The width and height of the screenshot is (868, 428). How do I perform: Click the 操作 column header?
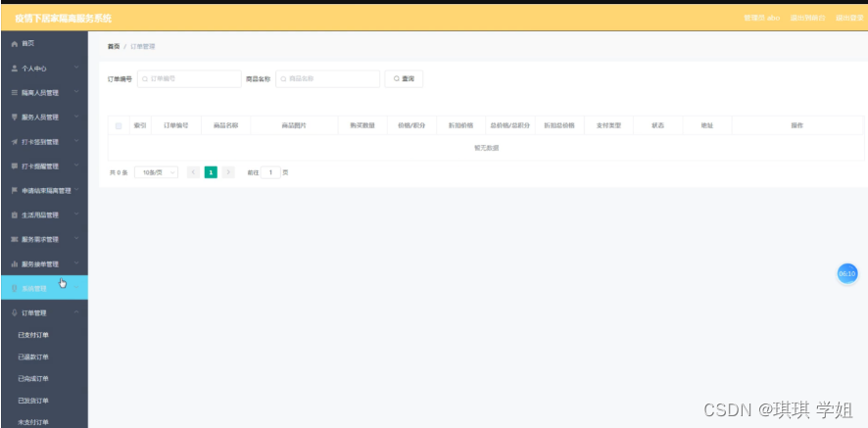[x=797, y=125]
